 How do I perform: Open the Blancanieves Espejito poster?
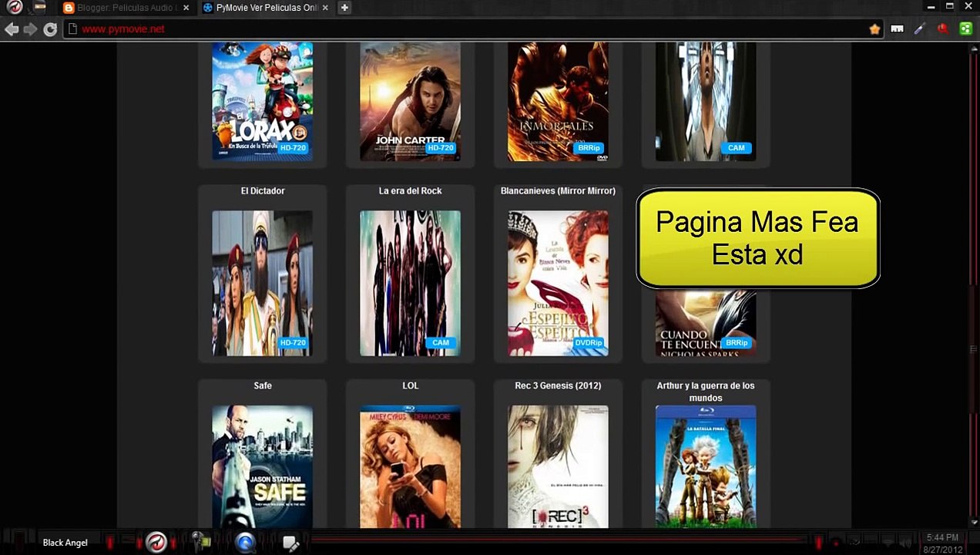[x=558, y=283]
